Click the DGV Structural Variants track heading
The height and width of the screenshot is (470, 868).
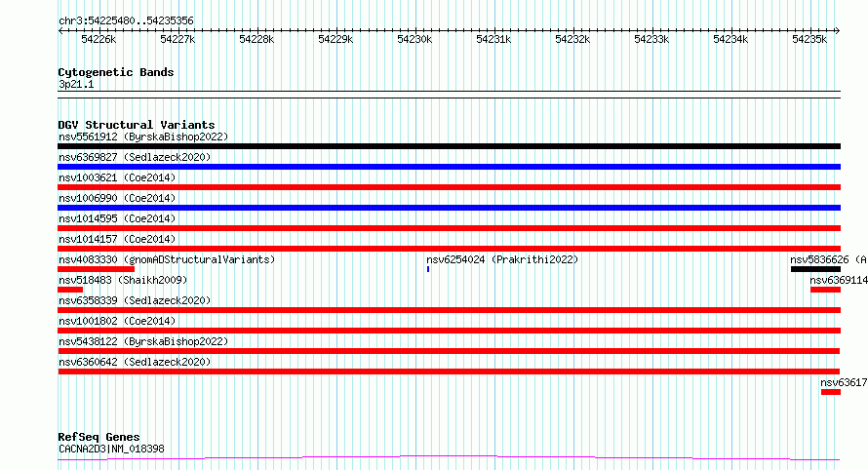tap(137, 125)
